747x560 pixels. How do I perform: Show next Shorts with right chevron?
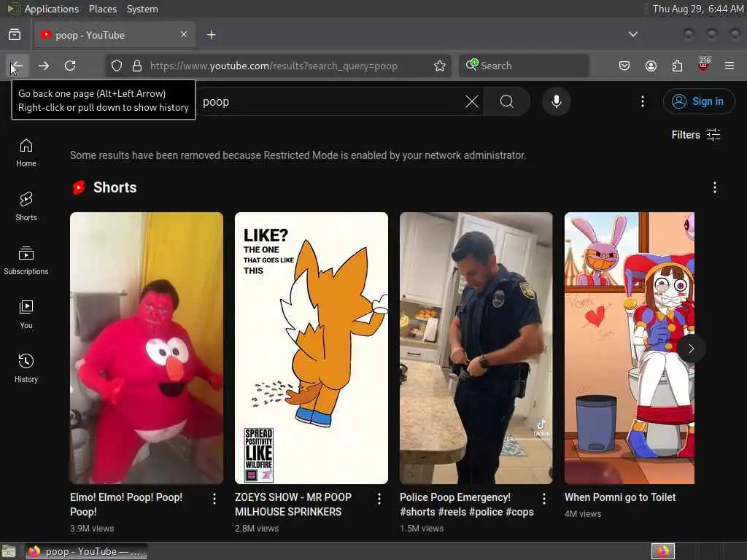691,349
